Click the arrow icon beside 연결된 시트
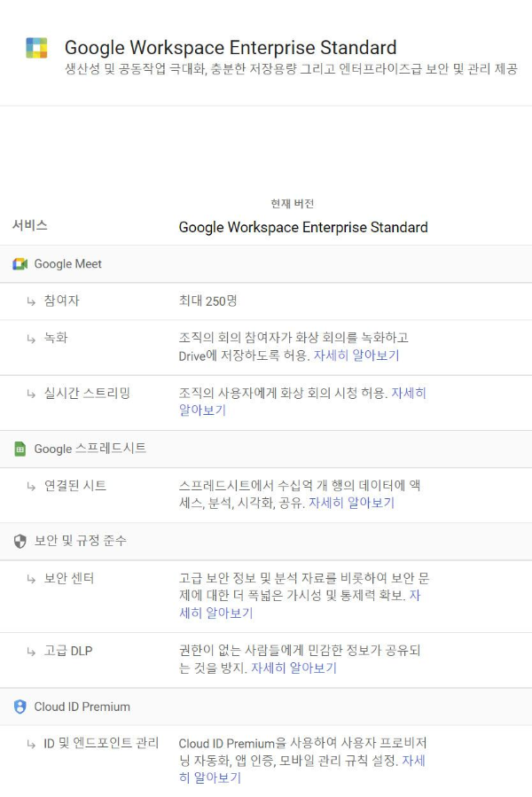Image resolution: width=532 pixels, height=797 pixels. [31, 487]
